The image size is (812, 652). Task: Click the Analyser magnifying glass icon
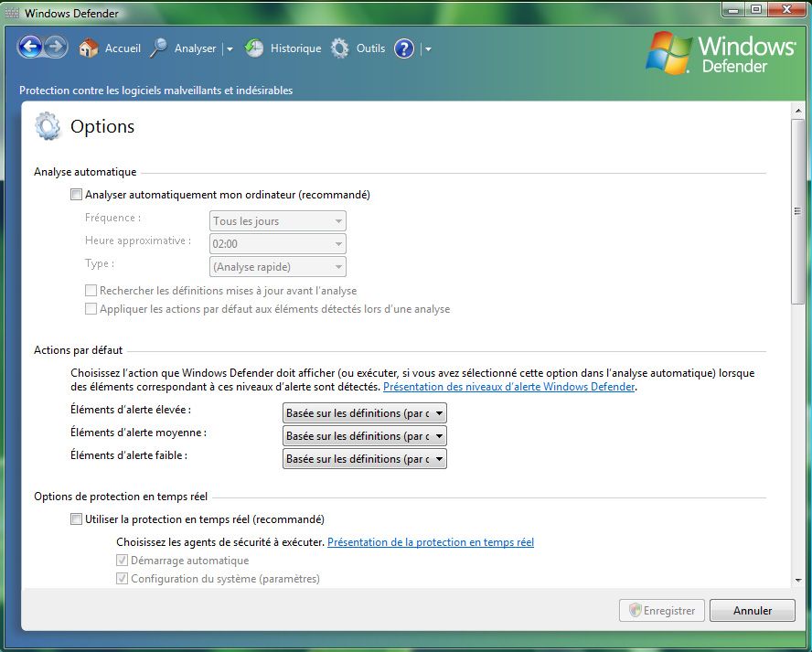[x=158, y=48]
